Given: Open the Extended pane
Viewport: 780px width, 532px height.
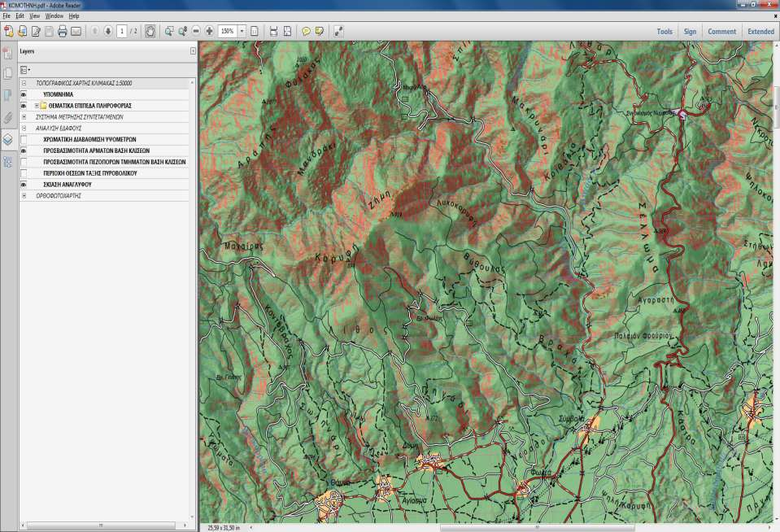Looking at the screenshot, I should point(761,32).
